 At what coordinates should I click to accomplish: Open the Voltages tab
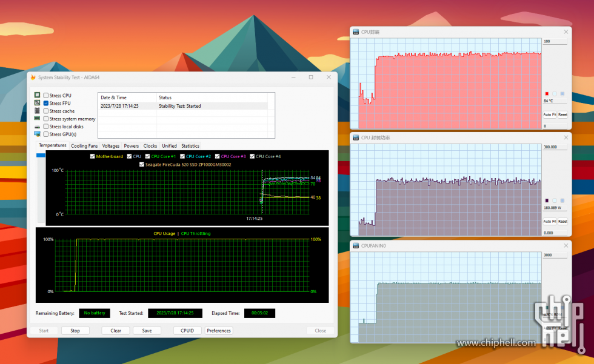[x=110, y=146]
